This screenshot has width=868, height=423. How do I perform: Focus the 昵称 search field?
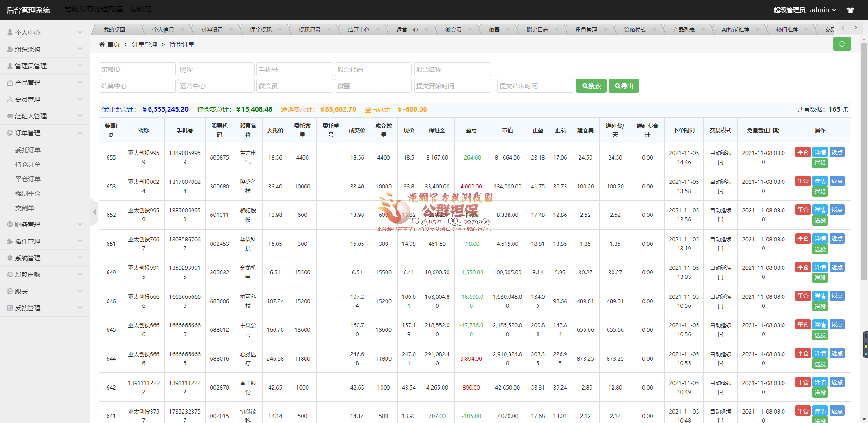pos(216,70)
